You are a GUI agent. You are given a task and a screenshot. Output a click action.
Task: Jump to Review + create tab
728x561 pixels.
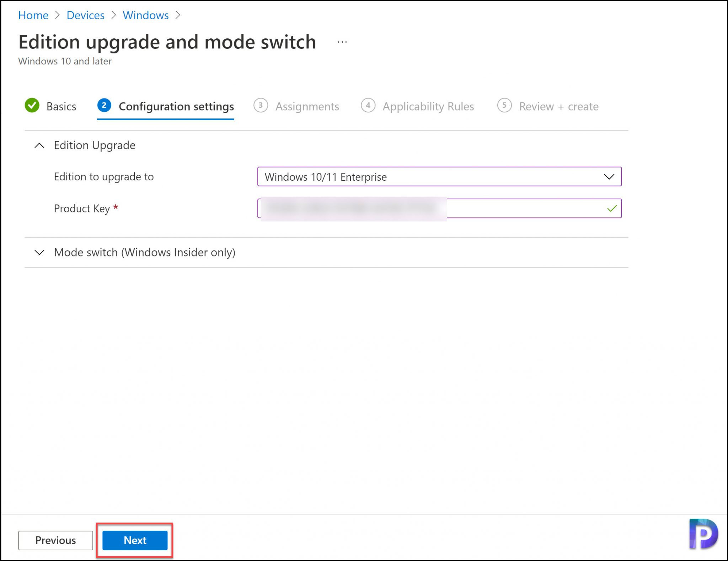[x=548, y=106]
